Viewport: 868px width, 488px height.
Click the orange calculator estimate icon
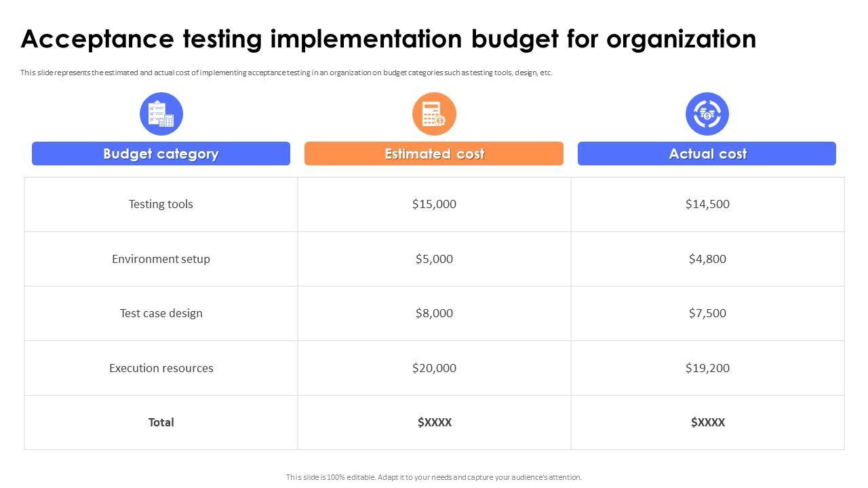434,114
